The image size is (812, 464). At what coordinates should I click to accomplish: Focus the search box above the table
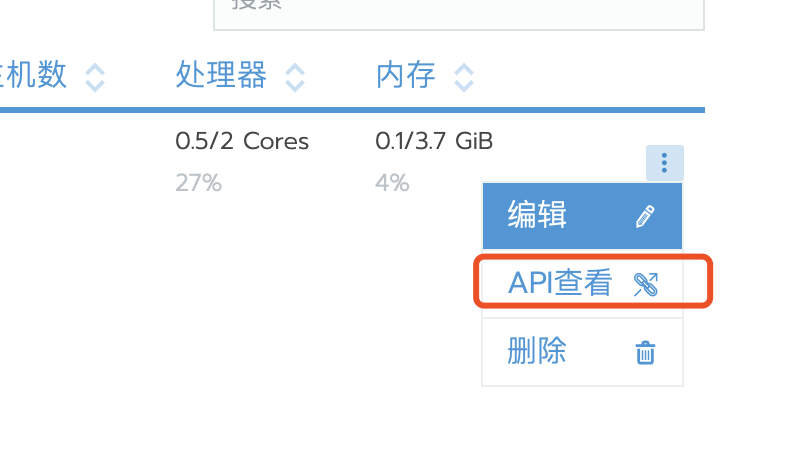pyautogui.click(x=458, y=12)
